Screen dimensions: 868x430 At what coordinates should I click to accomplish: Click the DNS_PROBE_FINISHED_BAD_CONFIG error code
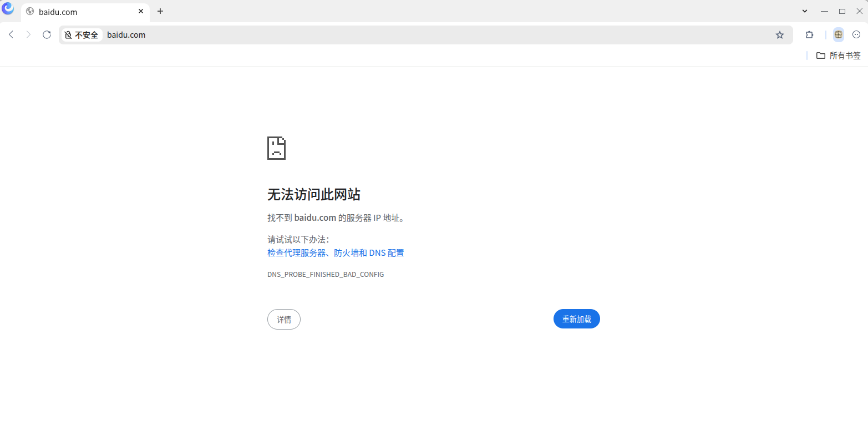pos(326,275)
